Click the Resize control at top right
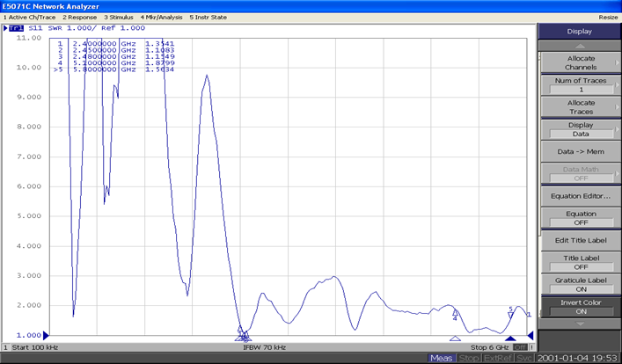622x364 pixels. (x=607, y=17)
